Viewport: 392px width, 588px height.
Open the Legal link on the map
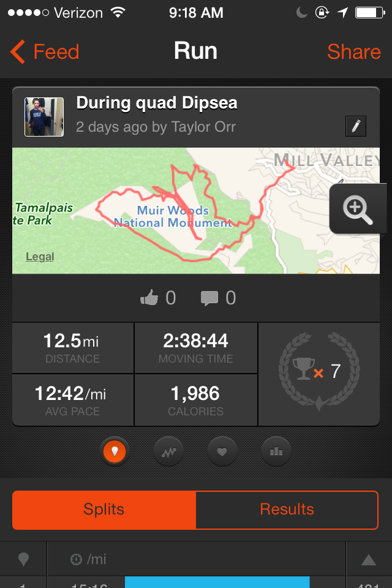point(40,257)
